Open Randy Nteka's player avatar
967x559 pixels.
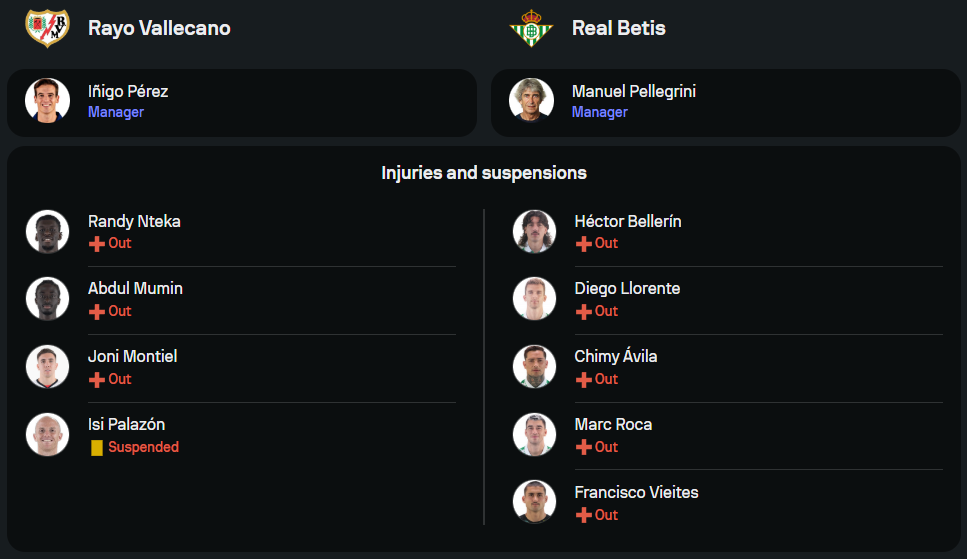pos(47,231)
